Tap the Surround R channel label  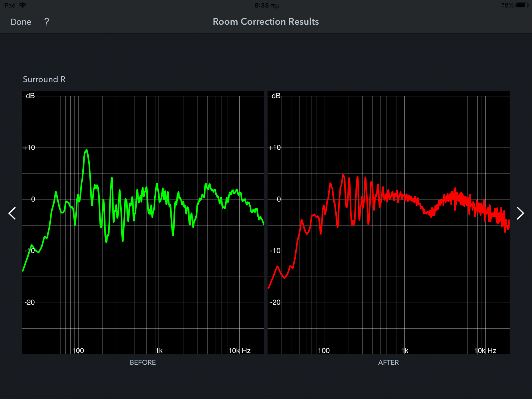tap(44, 80)
